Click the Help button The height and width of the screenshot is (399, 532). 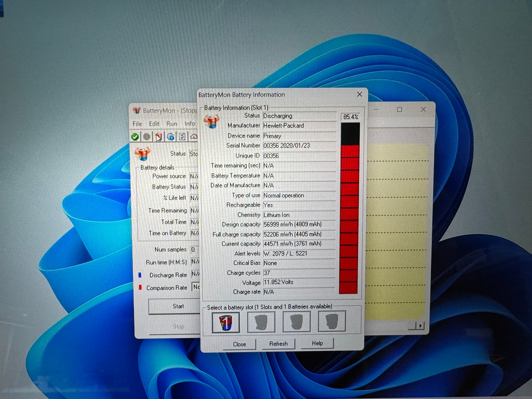(317, 343)
